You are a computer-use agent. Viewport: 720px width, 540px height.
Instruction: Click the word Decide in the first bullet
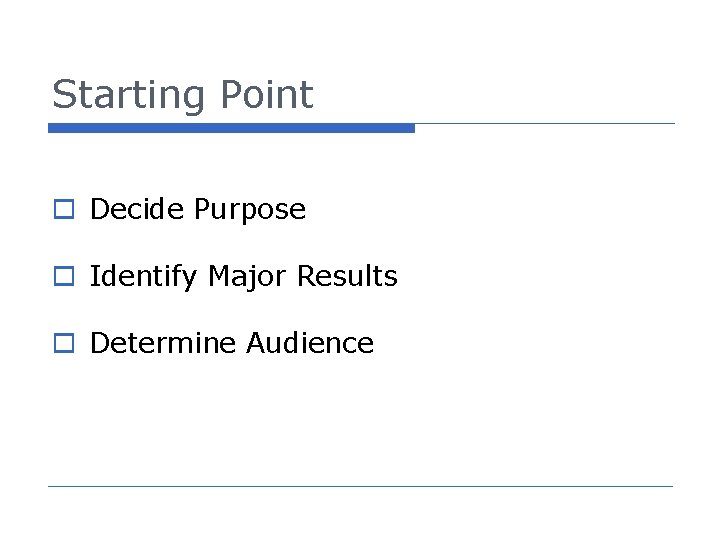[x=137, y=209]
